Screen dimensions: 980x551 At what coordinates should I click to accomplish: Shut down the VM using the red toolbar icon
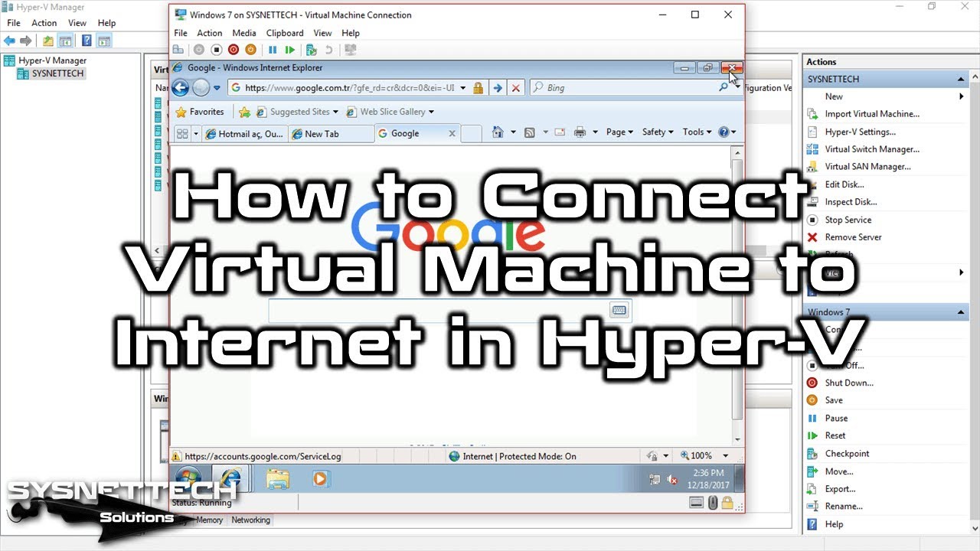pos(233,50)
